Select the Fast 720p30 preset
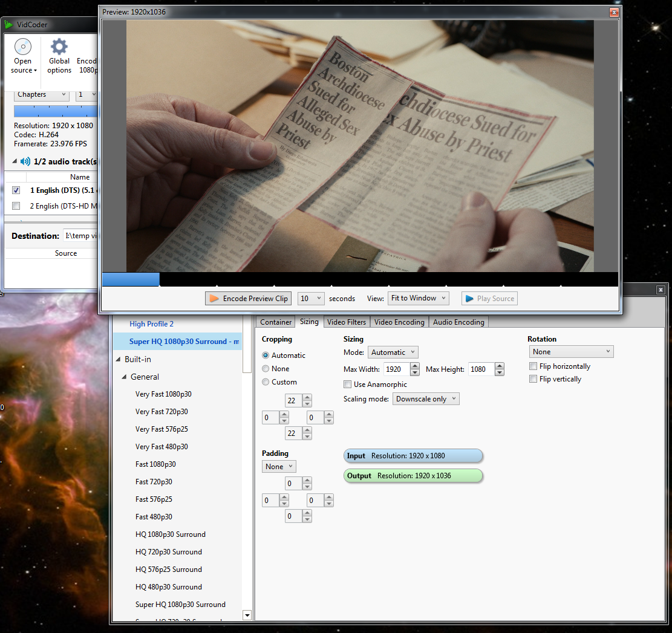Image resolution: width=672 pixels, height=633 pixels. [154, 482]
